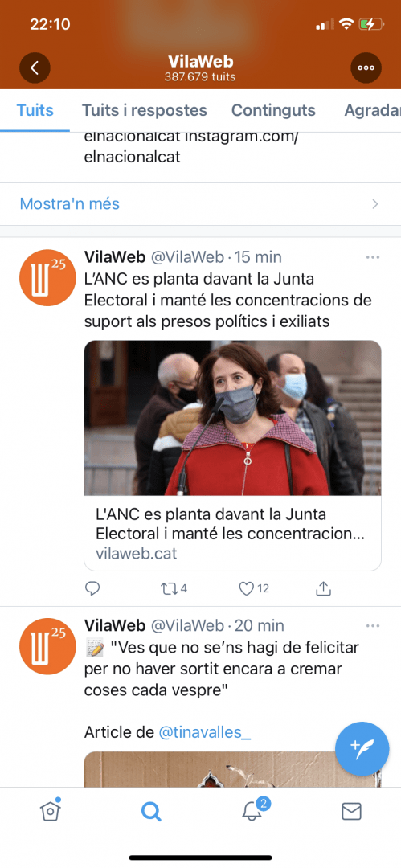
Task: Reply to the ANC tweet
Action: (92, 588)
